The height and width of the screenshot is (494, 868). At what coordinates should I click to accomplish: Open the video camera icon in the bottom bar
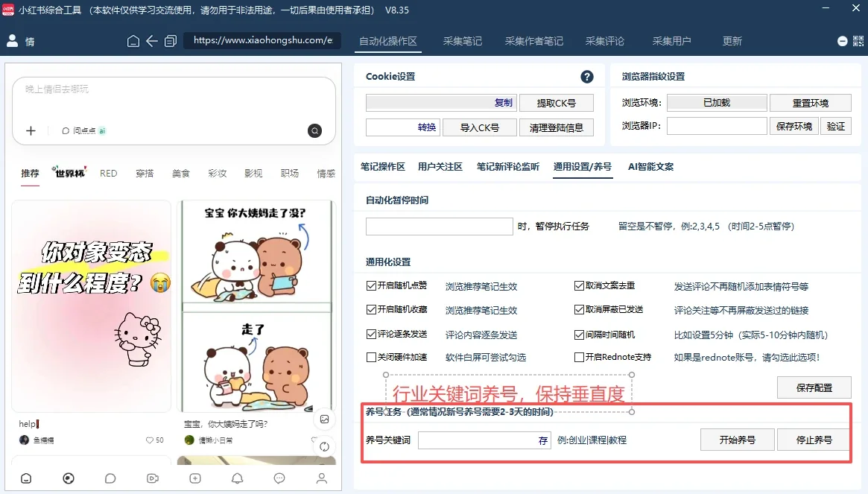coord(153,478)
